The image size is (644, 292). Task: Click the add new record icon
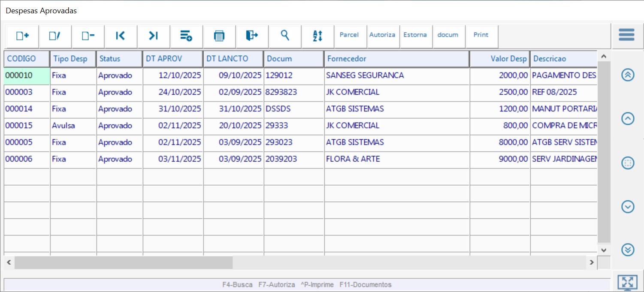coord(22,36)
